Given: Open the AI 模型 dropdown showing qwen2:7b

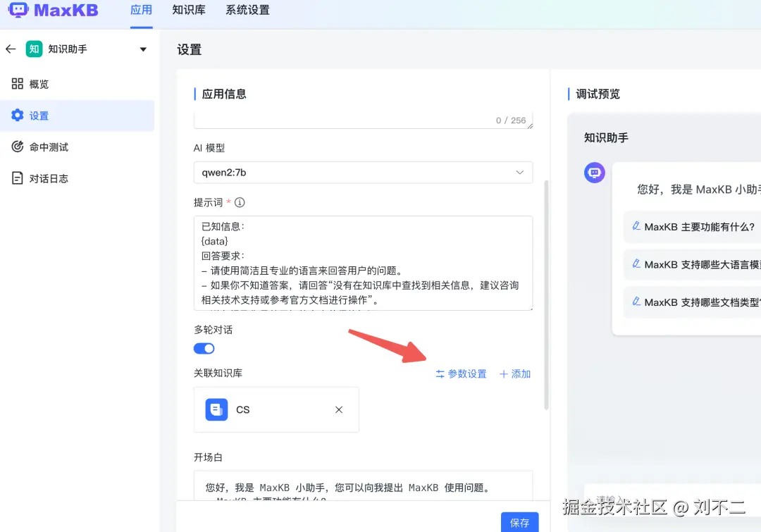Looking at the screenshot, I should (x=519, y=172).
